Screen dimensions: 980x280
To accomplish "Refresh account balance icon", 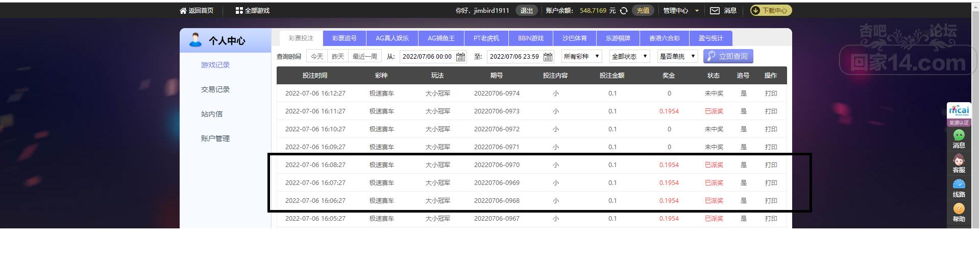I will pos(623,11).
